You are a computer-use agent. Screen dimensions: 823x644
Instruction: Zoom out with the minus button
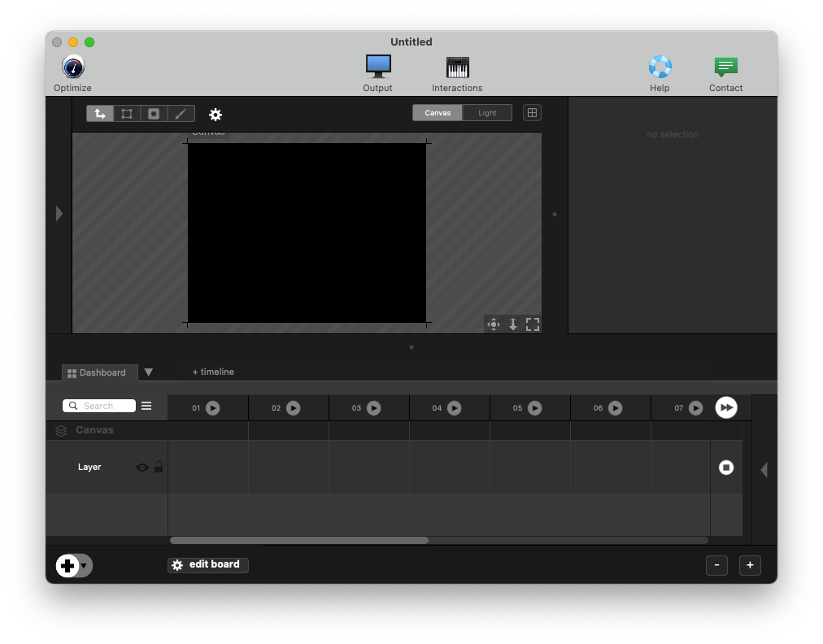716,565
